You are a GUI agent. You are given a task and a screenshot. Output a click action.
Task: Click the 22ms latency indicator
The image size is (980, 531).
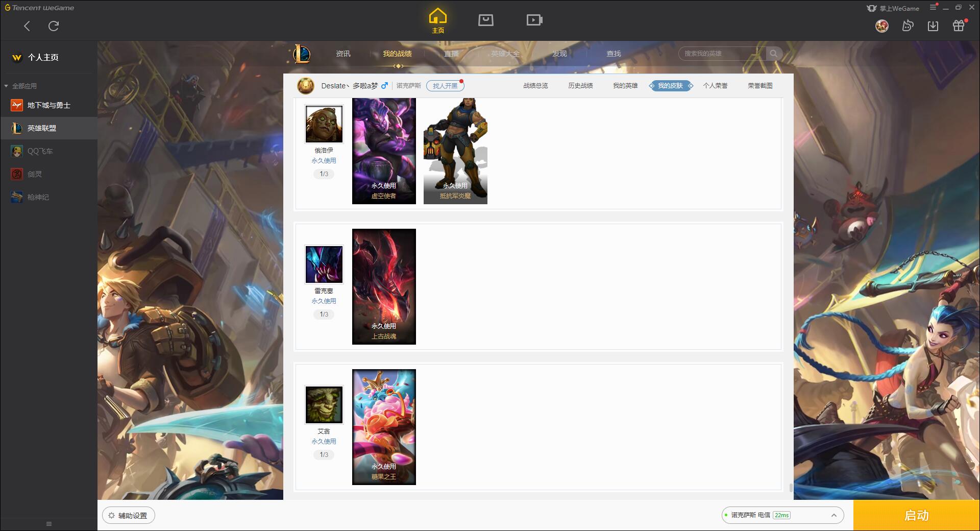[781, 515]
